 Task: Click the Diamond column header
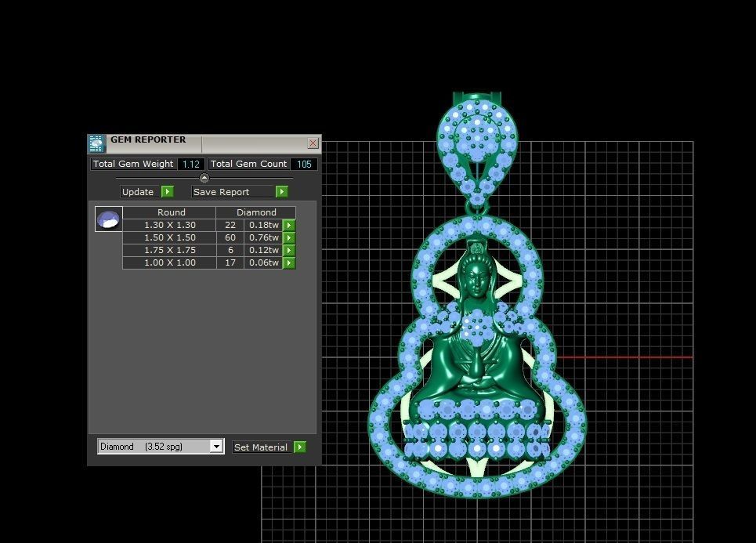[x=256, y=212]
